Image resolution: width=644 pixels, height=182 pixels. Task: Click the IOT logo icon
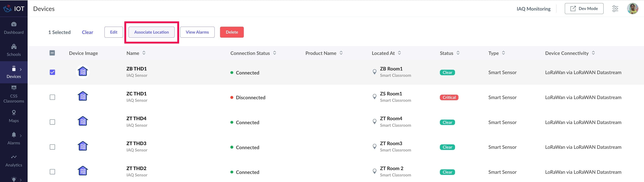[x=7, y=9]
